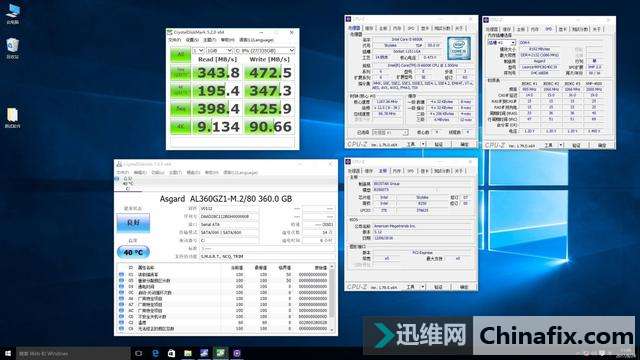Viewport: 640px width, 360px height.
Task: Open the 文件 menu in CrystalDiskInfo
Action: coord(122,173)
